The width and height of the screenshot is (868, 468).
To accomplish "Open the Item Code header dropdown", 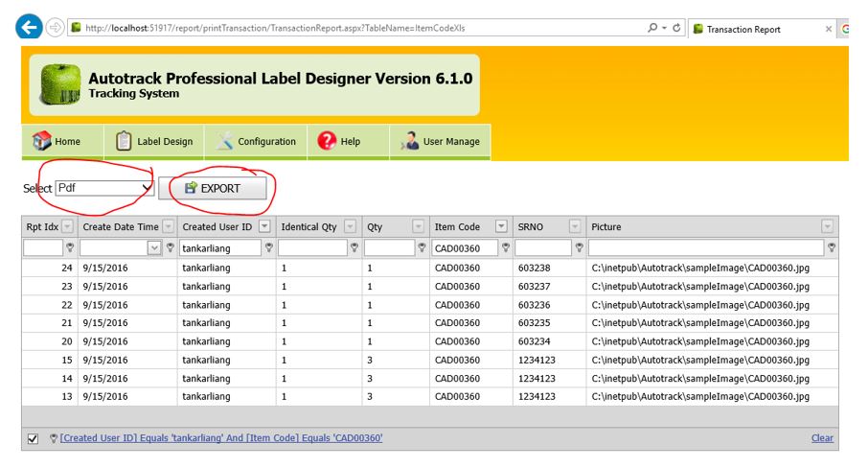I will [501, 226].
